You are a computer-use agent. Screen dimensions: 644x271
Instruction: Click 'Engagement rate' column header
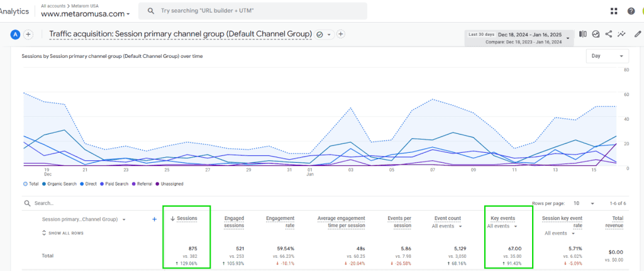tap(280, 222)
